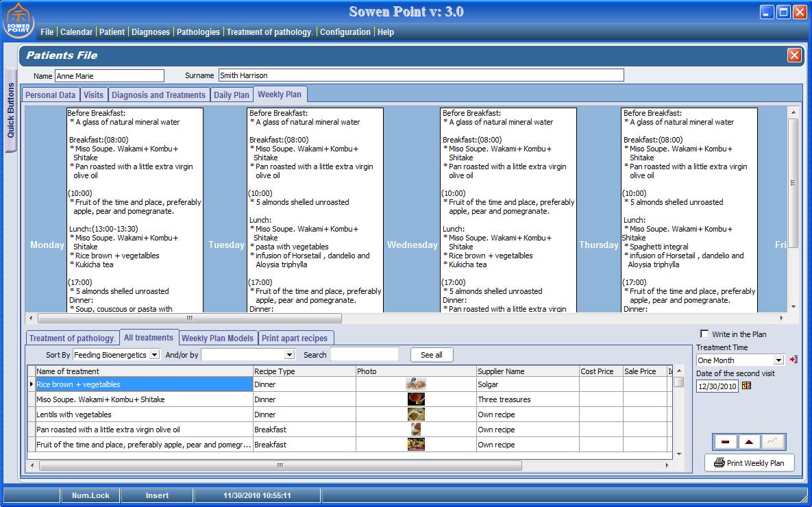812x507 pixels.
Task: Click the Search input field
Action: [x=364, y=355]
